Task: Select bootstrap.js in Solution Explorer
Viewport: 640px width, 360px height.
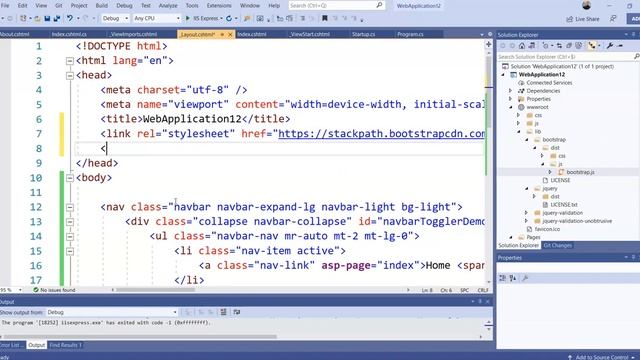Action: [x=580, y=172]
